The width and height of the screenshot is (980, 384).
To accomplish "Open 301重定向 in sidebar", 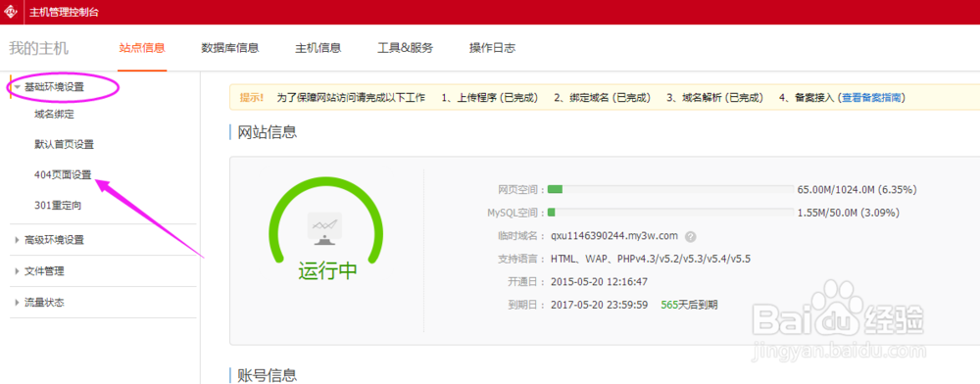I will (58, 205).
